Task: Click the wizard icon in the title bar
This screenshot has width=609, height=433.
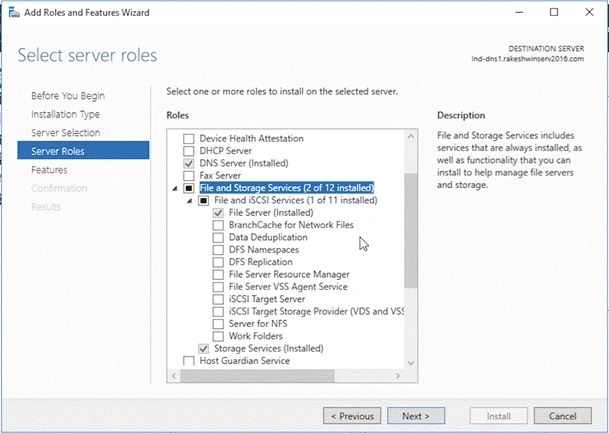Action: 14,12
